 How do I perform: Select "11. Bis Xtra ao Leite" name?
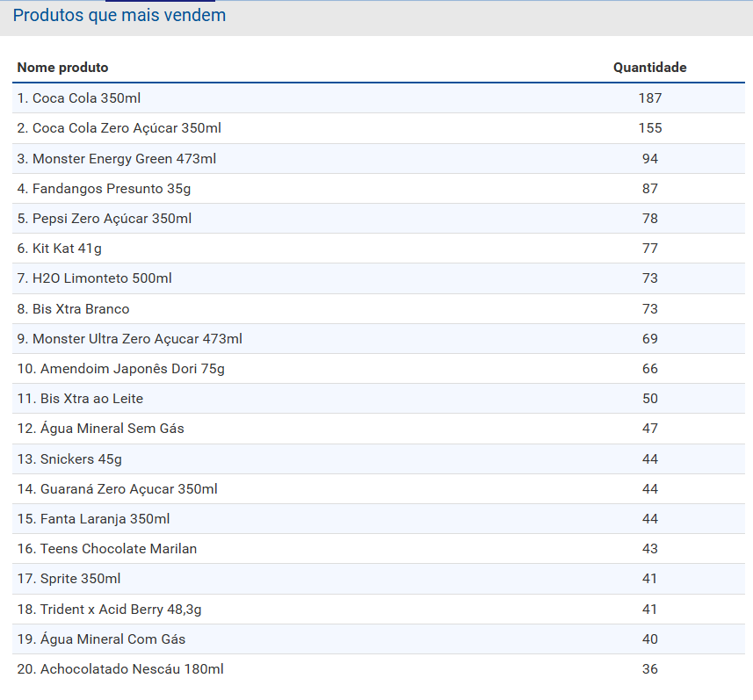pyautogui.click(x=80, y=399)
